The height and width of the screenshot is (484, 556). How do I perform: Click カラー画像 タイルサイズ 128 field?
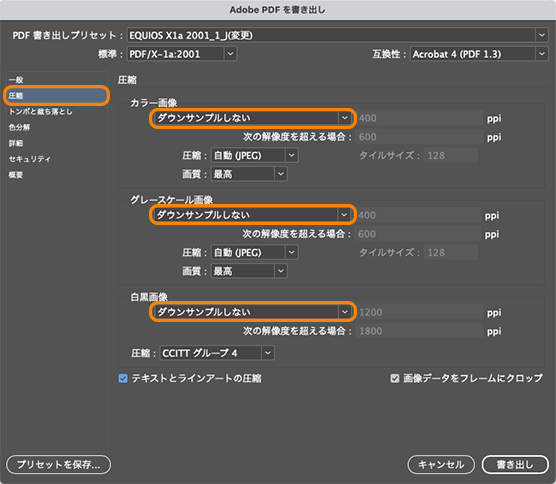point(451,155)
